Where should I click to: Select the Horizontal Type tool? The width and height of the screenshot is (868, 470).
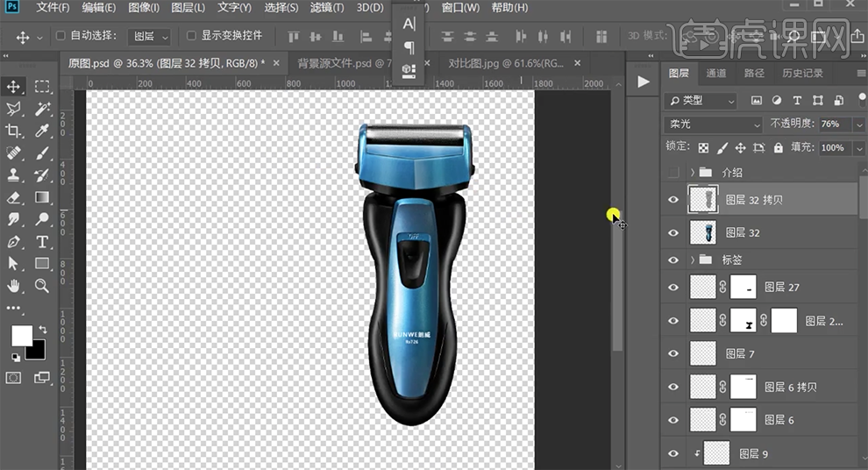[42, 242]
